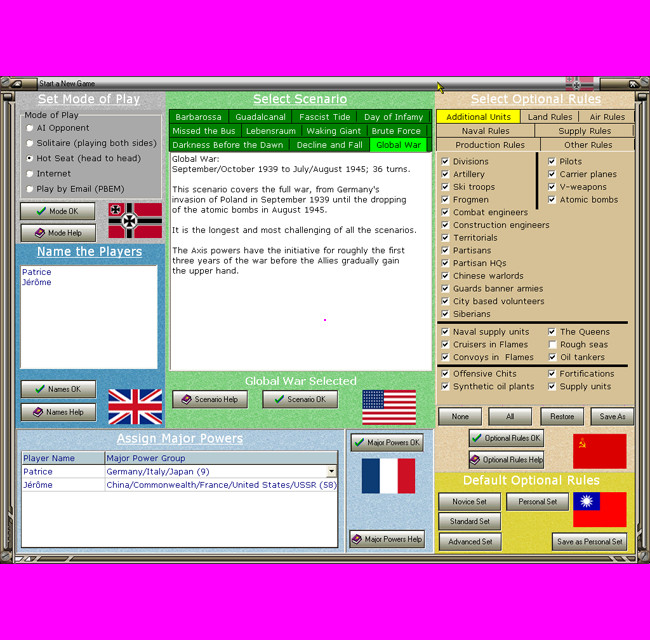Confirm with Scenario OK button
The height and width of the screenshot is (640, 650).
click(300, 400)
